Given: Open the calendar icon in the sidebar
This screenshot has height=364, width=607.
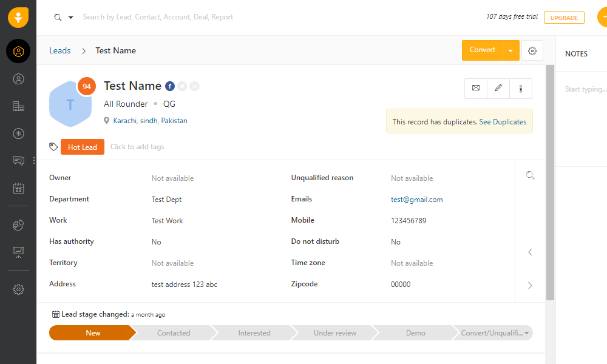Looking at the screenshot, I should [18, 189].
